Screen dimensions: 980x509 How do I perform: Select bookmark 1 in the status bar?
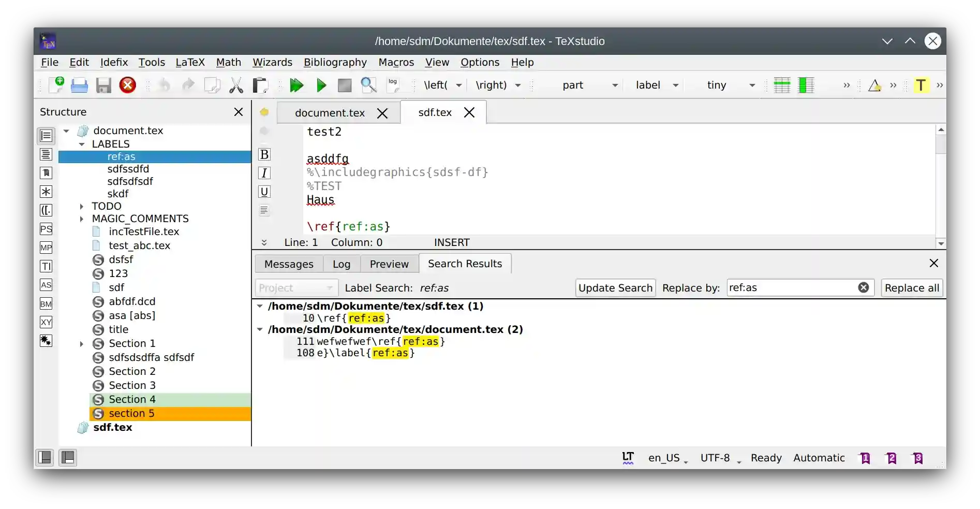[x=865, y=458]
